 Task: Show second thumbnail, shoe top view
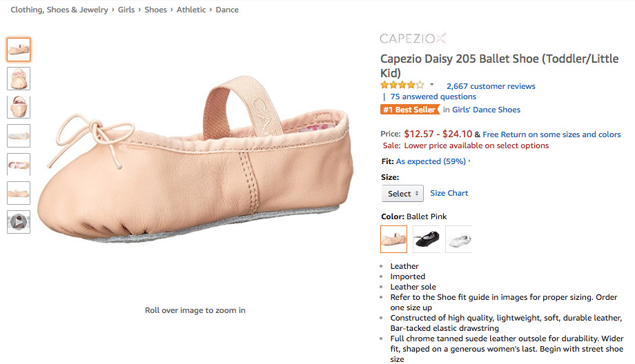19,79
